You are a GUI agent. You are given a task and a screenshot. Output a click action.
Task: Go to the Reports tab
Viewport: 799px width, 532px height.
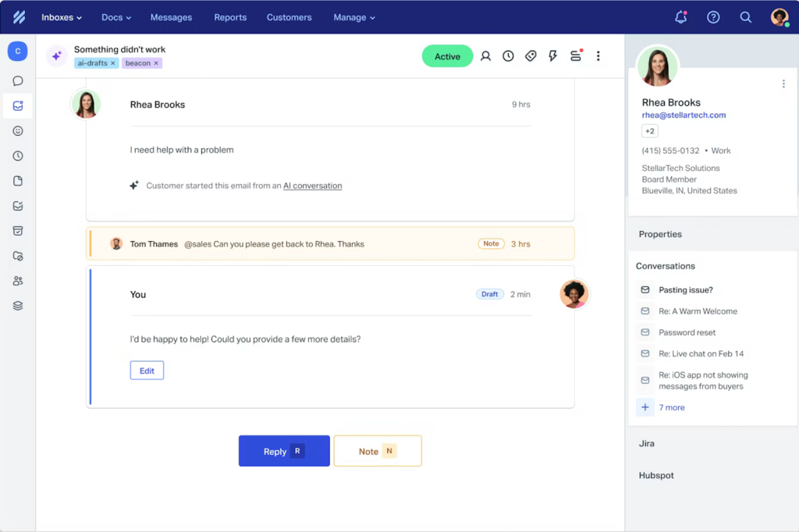[x=230, y=17]
